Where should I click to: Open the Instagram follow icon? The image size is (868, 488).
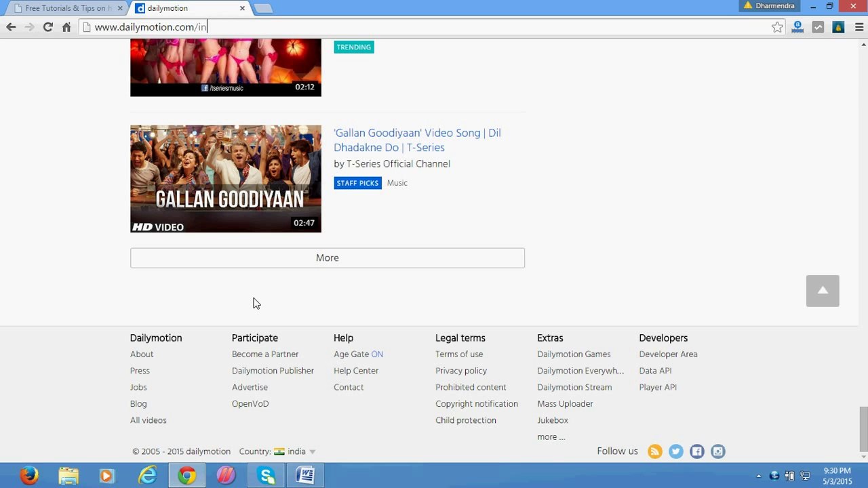(x=718, y=451)
